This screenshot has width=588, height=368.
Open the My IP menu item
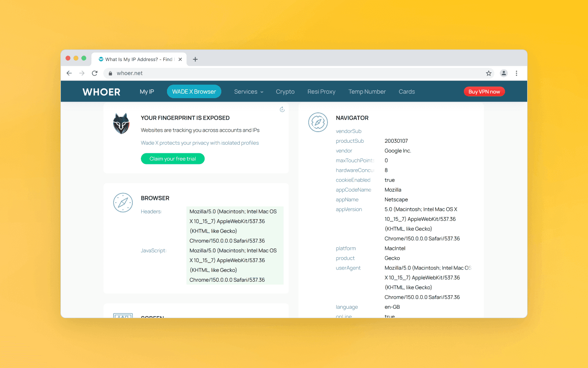pos(147,92)
